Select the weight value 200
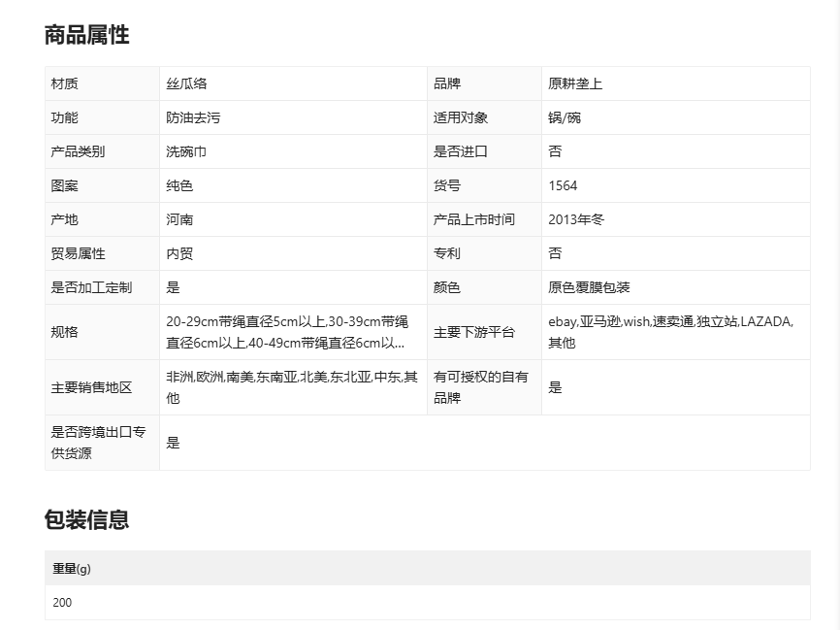The height and width of the screenshot is (630, 840). [x=62, y=603]
